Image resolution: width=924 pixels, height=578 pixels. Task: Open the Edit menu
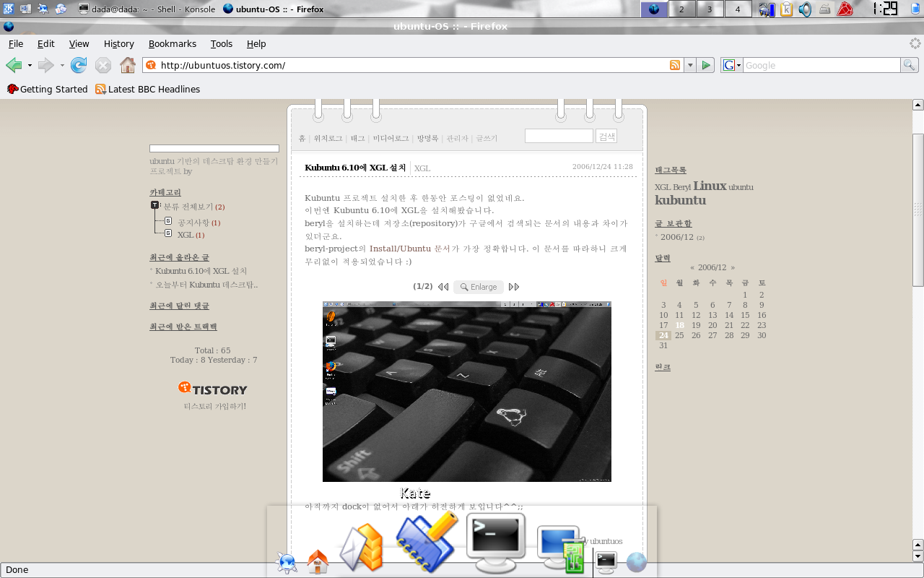[46, 43]
